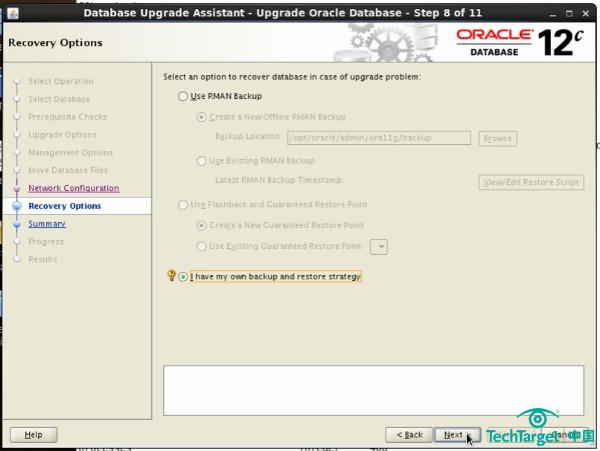Click the lightbulb hint icon beside backup strategy
Image resolution: width=600 pixels, height=451 pixels.
point(171,275)
